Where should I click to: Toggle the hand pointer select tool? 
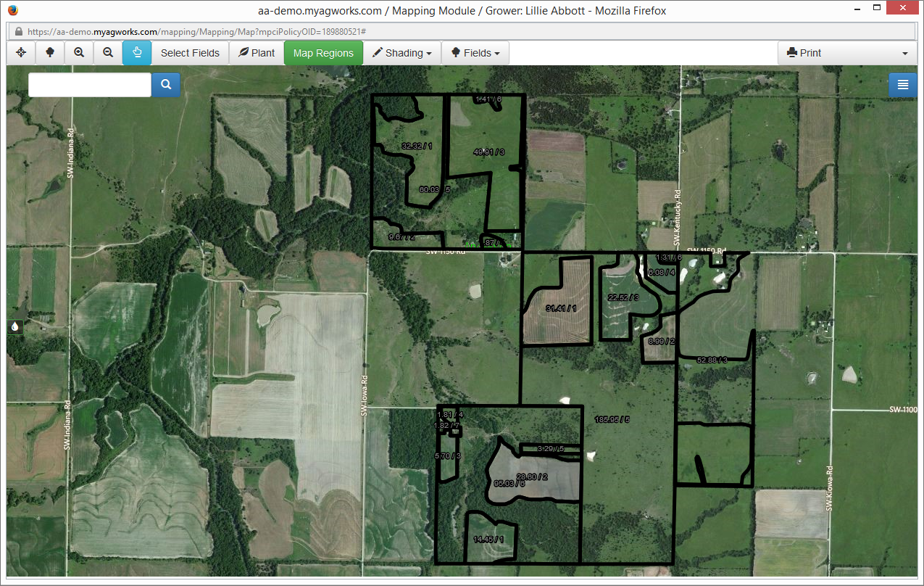[137, 53]
